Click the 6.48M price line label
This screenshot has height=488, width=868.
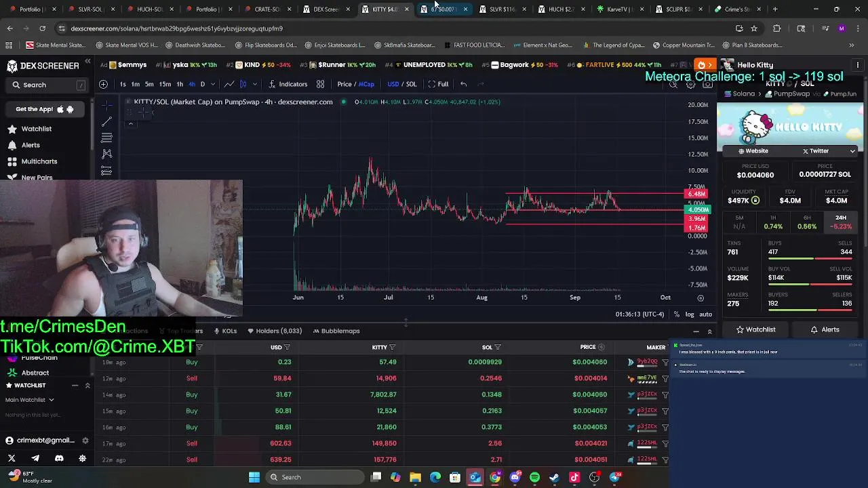point(697,194)
